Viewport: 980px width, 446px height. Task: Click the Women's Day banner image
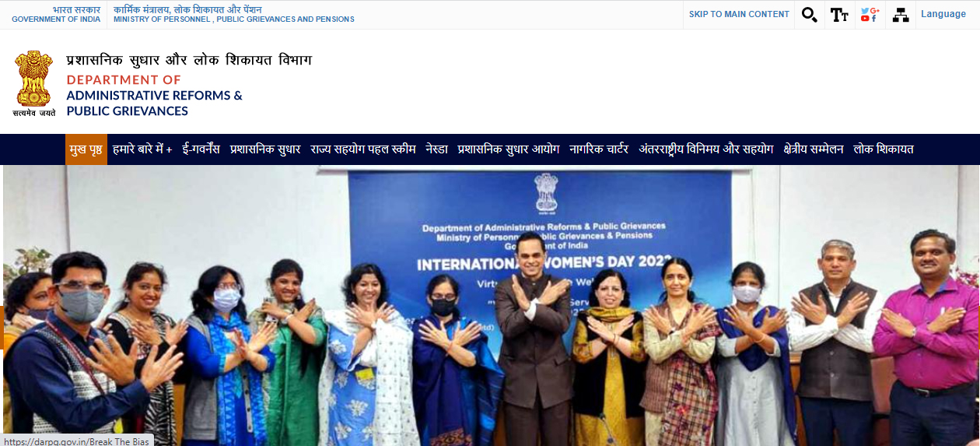pyautogui.click(x=490, y=305)
